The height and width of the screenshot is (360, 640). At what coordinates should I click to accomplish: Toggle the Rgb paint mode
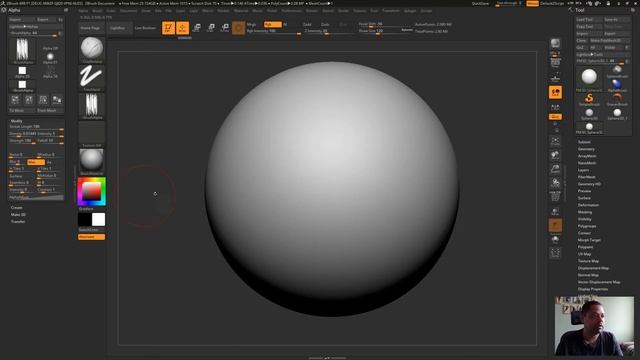pos(272,24)
